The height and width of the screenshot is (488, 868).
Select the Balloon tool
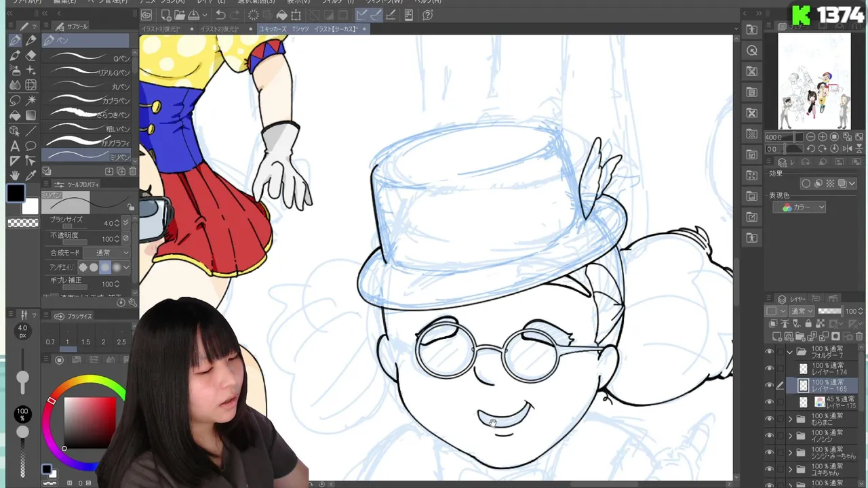[x=31, y=146]
